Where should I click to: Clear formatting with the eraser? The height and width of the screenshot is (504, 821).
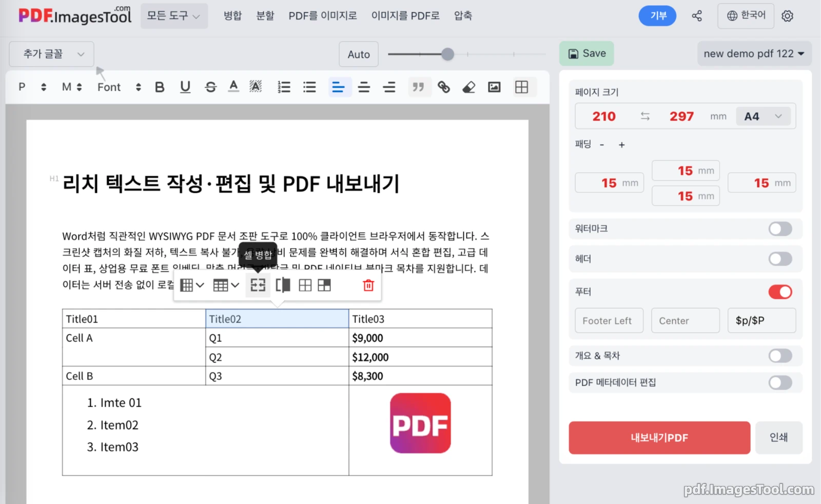[x=468, y=87]
